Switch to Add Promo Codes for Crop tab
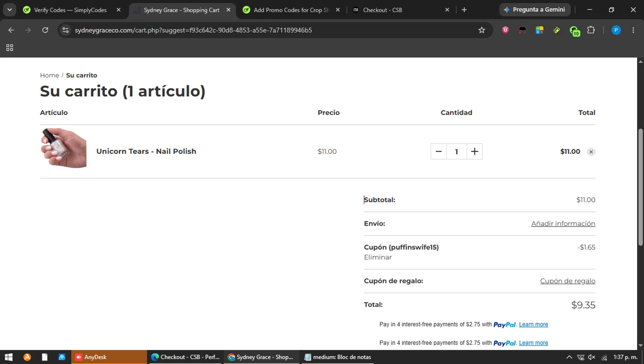This screenshot has width=644, height=364. point(292,10)
